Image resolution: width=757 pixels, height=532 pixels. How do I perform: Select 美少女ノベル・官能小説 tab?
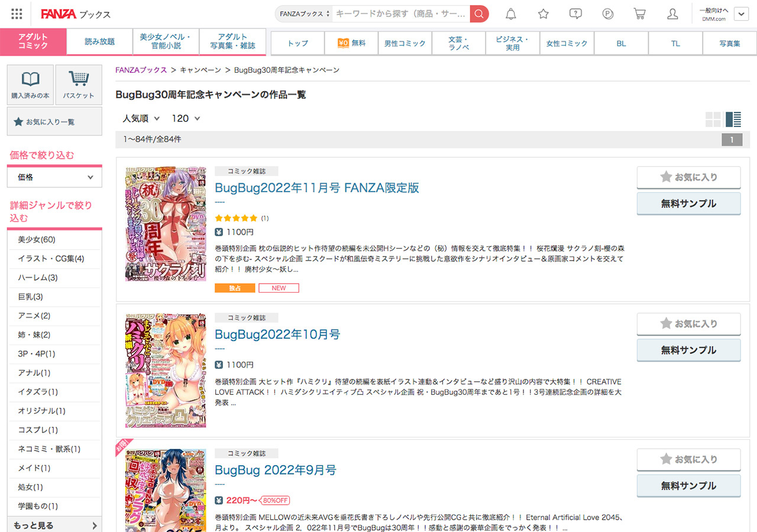click(166, 41)
